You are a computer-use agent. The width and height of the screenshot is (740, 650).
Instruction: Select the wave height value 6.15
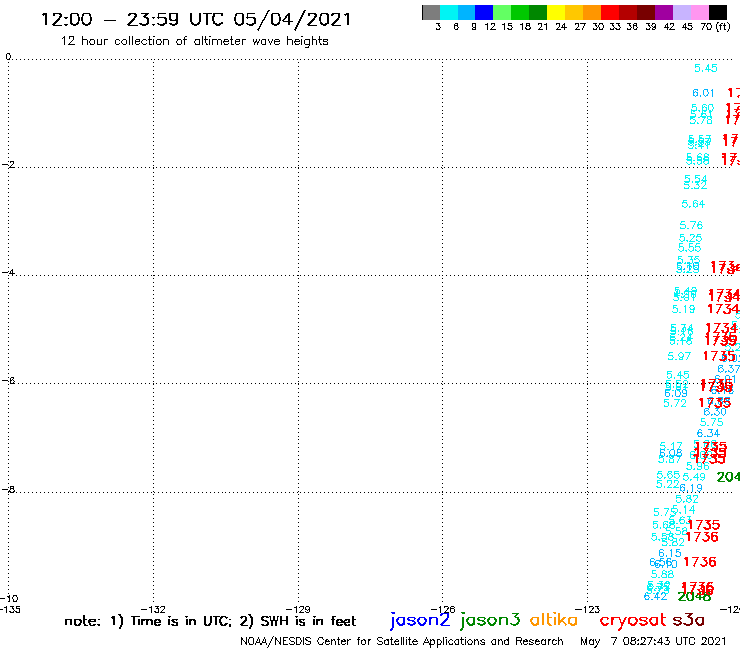point(670,553)
